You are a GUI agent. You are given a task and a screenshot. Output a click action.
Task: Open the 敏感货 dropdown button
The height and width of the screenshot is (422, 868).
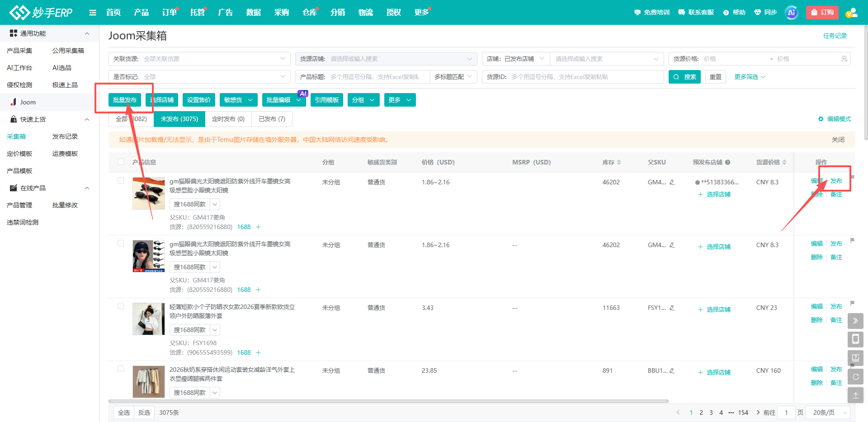(x=238, y=100)
